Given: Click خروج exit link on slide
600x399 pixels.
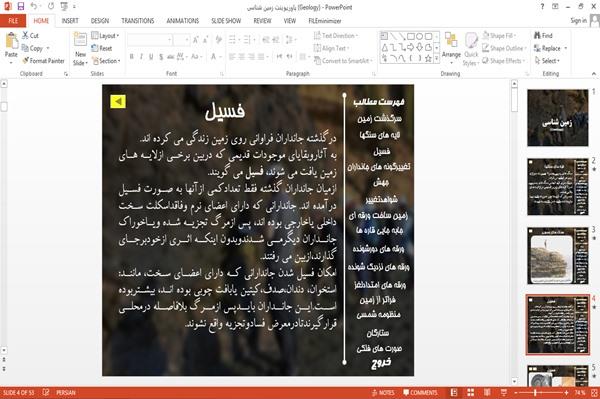Looking at the screenshot, I should [x=381, y=363].
